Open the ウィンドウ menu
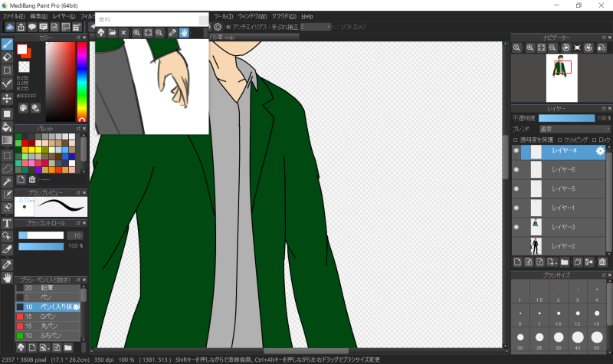The width and height of the screenshot is (613, 364). pyautogui.click(x=251, y=16)
